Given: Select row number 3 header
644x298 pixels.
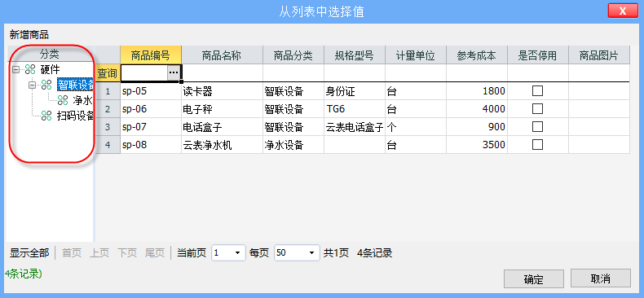Looking at the screenshot, I should pos(108,126).
